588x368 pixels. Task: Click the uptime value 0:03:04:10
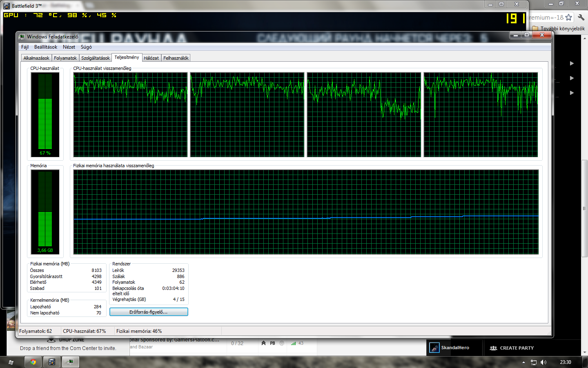click(x=173, y=288)
